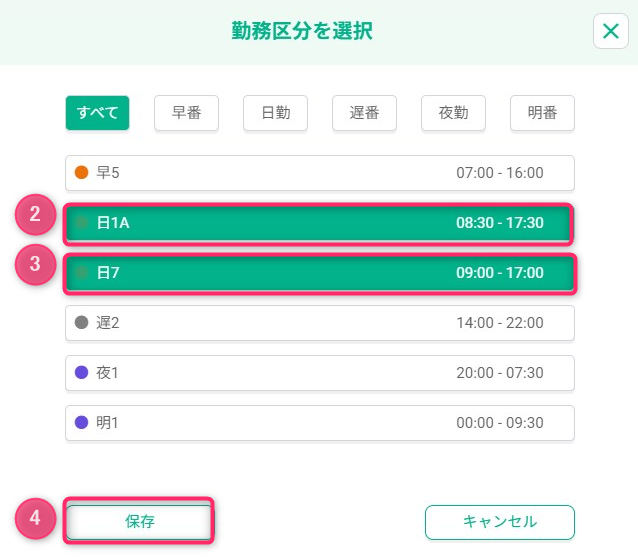
Task: Open the 夜勤 filter tab
Action: tap(453, 113)
